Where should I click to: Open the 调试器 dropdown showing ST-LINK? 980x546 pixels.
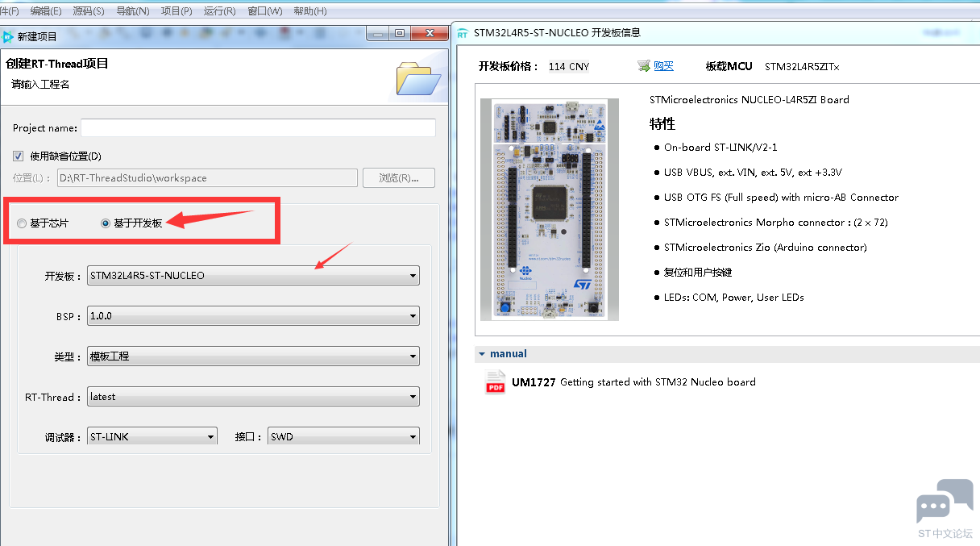click(152, 436)
